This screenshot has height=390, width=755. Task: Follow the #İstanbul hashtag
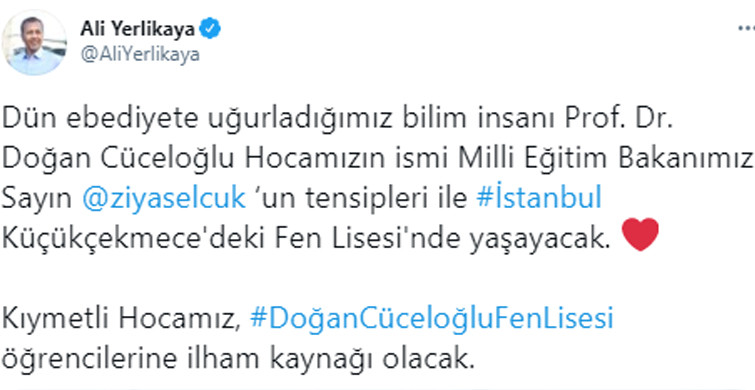click(539, 198)
